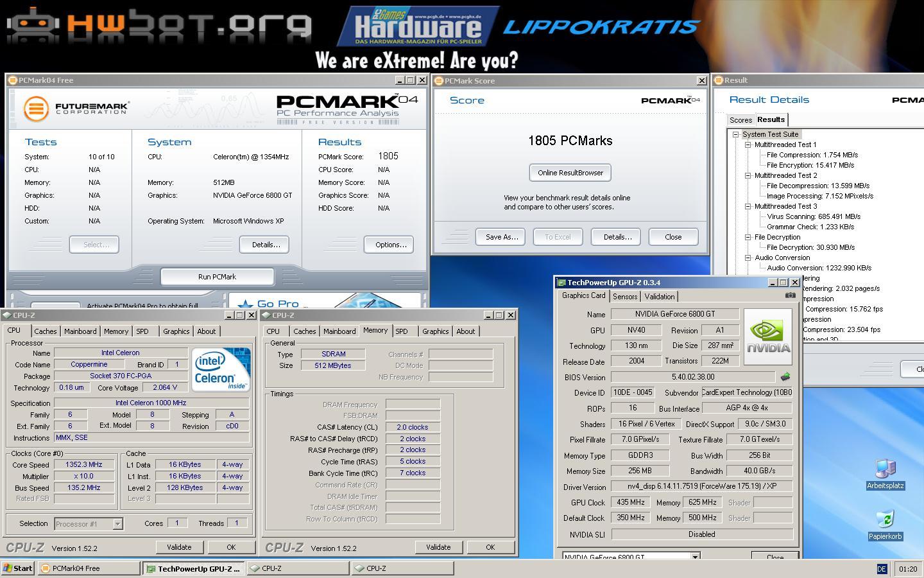924x578 pixels.
Task: Switch to Sensors tab in GPU-Z
Action: tap(625, 297)
